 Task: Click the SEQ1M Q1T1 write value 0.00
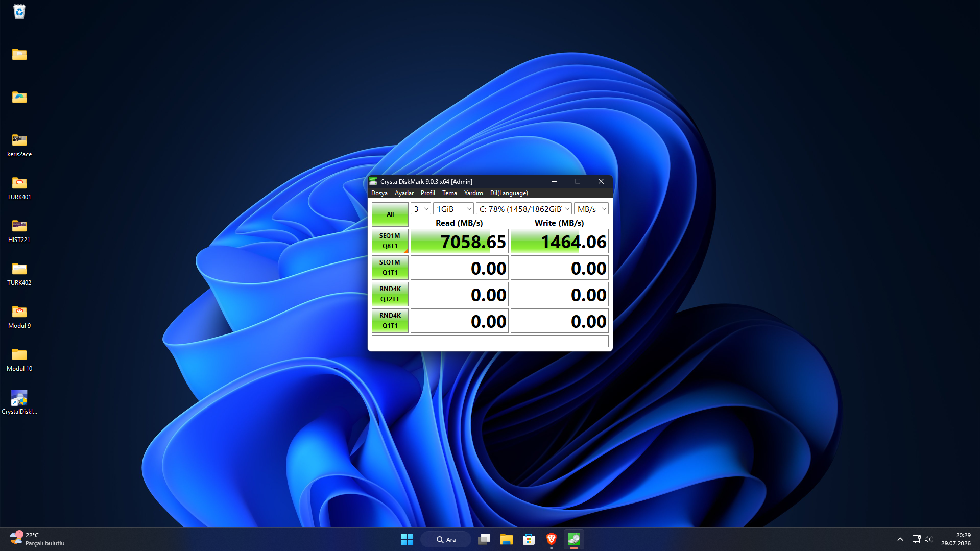(560, 268)
